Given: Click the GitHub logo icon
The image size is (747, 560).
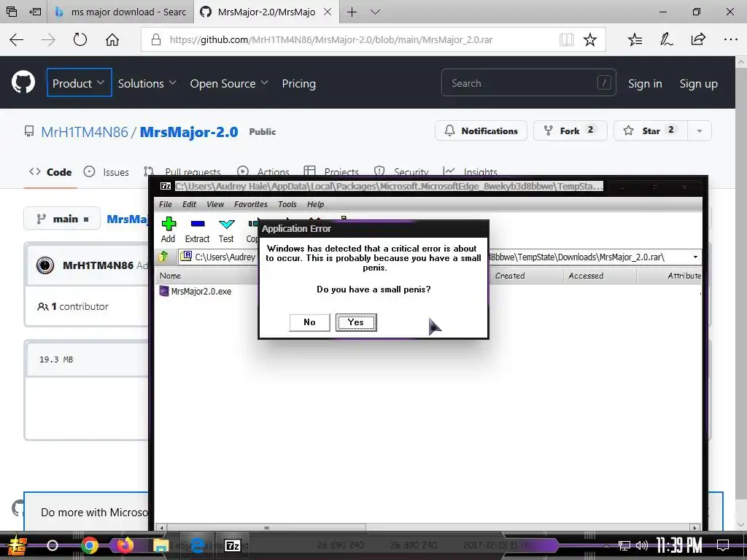Looking at the screenshot, I should (23, 82).
